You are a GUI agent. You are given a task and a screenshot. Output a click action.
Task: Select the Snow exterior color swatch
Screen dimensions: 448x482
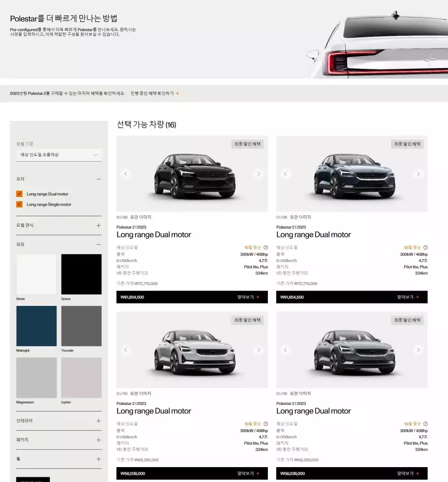pyautogui.click(x=36, y=274)
